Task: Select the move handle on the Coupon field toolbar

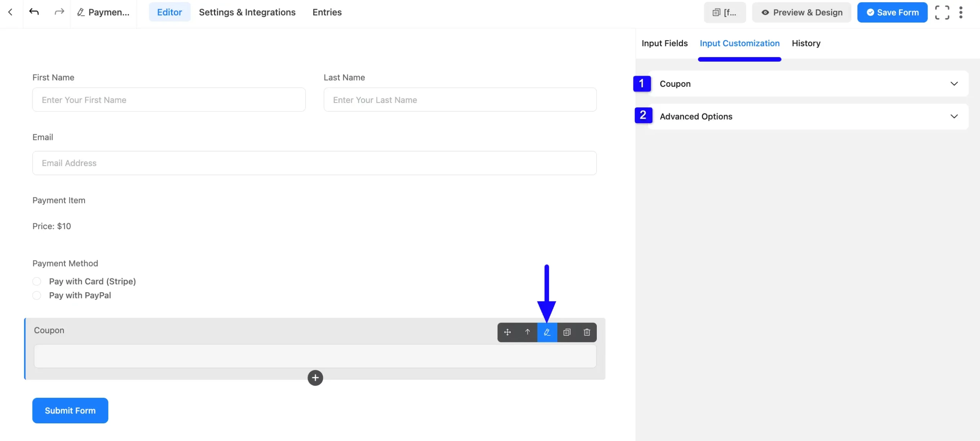Action: [507, 332]
